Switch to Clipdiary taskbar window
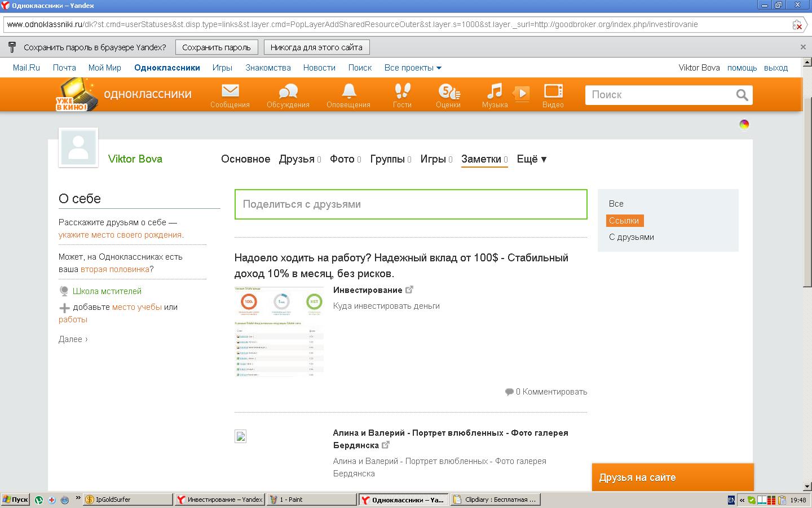Viewport: 812px width, 508px height. [x=495, y=500]
